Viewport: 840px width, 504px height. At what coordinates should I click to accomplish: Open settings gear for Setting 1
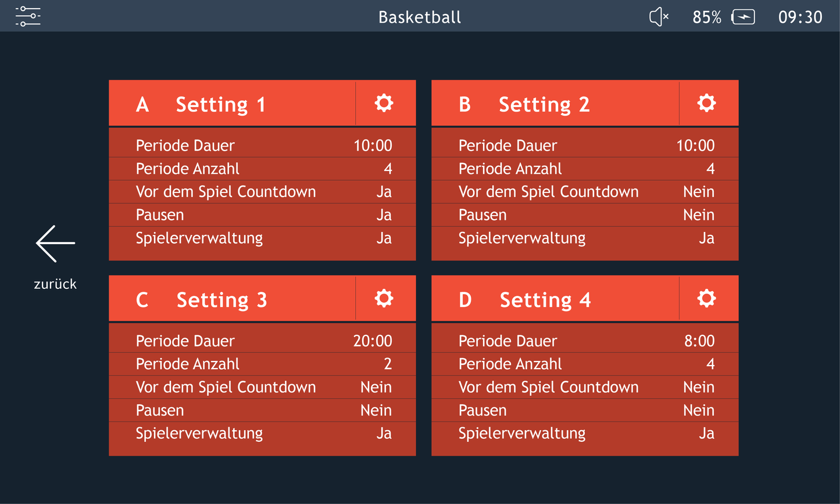click(x=384, y=103)
